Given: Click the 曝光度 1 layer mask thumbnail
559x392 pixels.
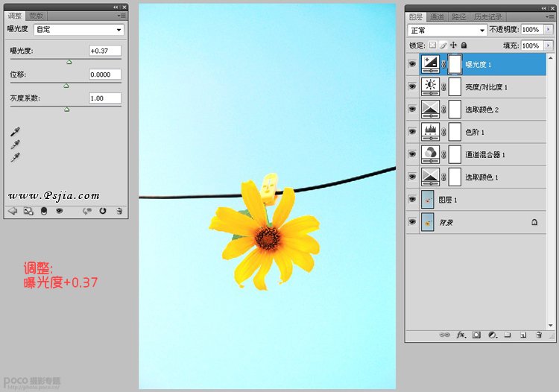Looking at the screenshot, I should pos(455,64).
